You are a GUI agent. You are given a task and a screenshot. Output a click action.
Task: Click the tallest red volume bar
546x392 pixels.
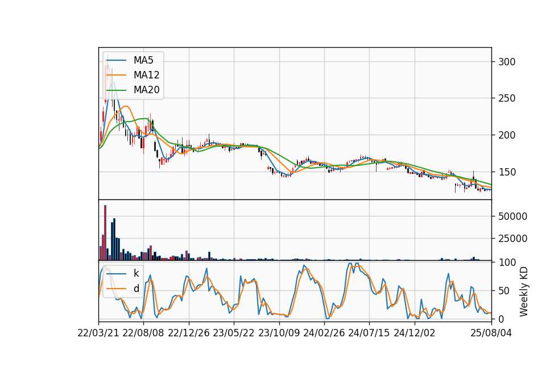(105, 233)
